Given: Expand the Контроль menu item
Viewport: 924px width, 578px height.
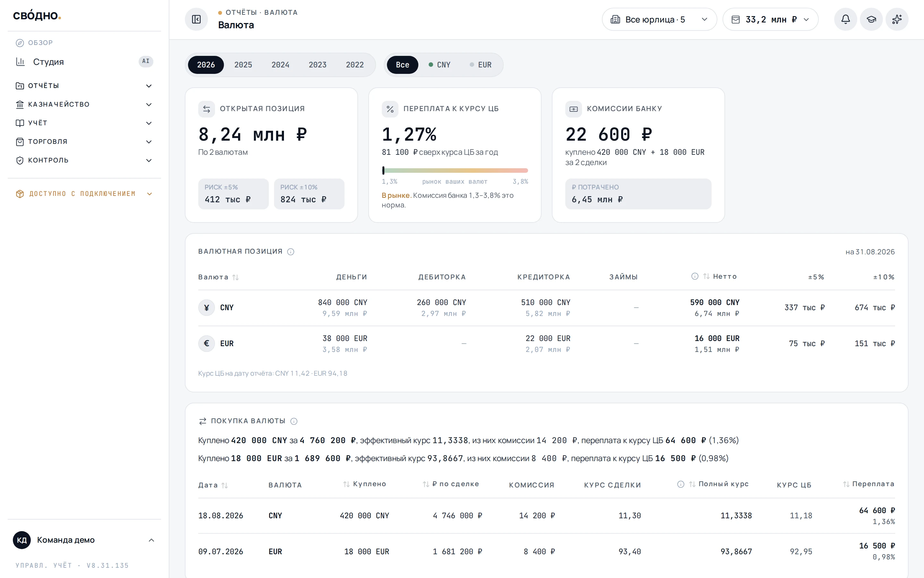Looking at the screenshot, I should 84,161.
